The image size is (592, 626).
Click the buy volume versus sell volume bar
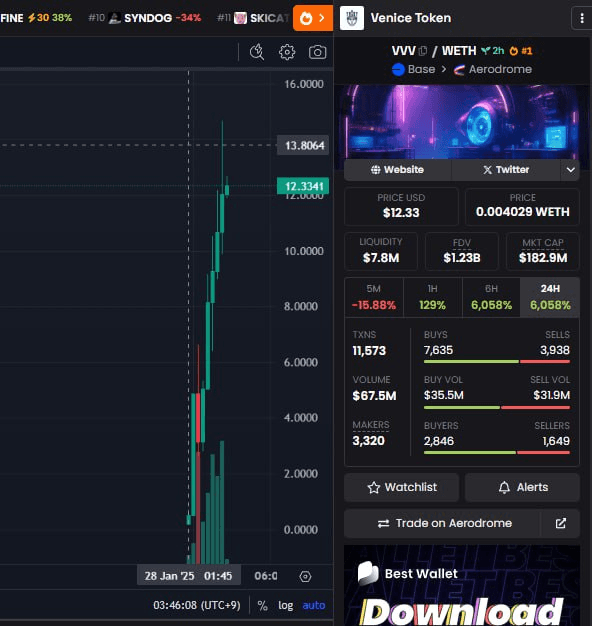pos(497,408)
